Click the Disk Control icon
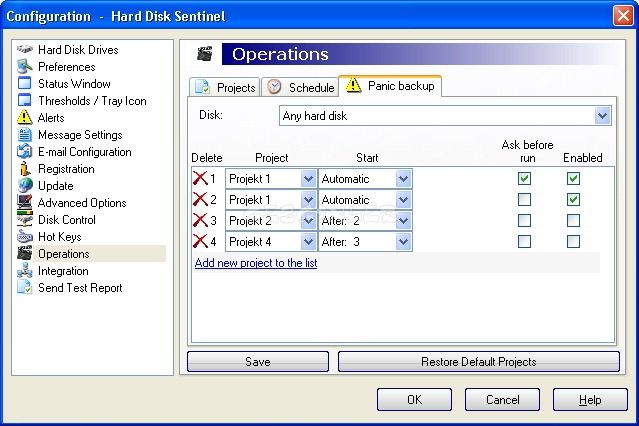The height and width of the screenshot is (426, 639). (25, 220)
